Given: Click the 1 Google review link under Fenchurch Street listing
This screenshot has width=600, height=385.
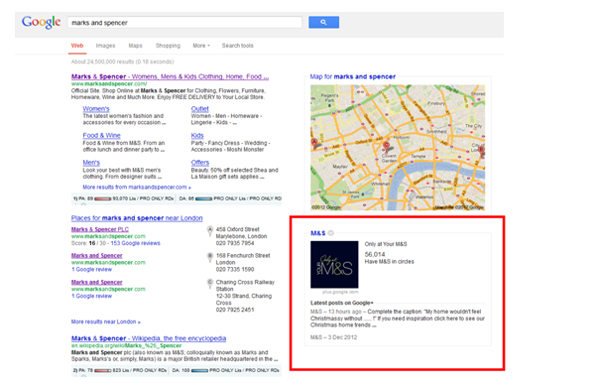Looking at the screenshot, I should tap(91, 269).
